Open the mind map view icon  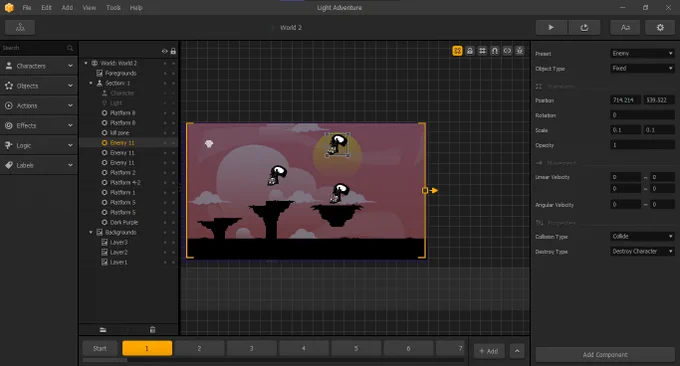(20, 27)
